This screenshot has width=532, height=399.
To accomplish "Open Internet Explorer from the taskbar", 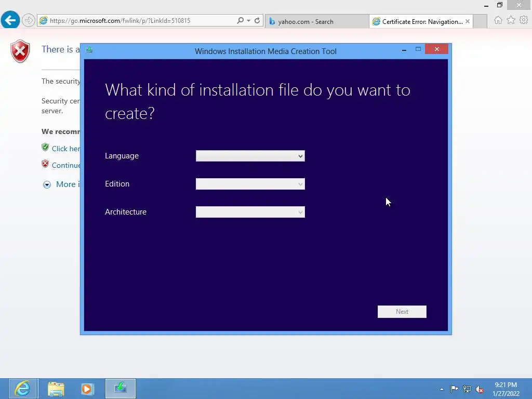I will 23,389.
